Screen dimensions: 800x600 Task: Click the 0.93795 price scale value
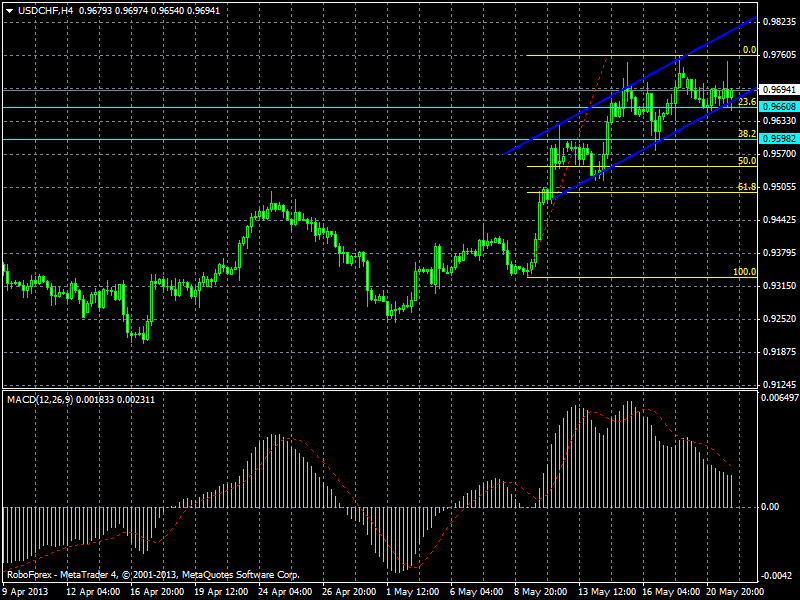[x=780, y=253]
